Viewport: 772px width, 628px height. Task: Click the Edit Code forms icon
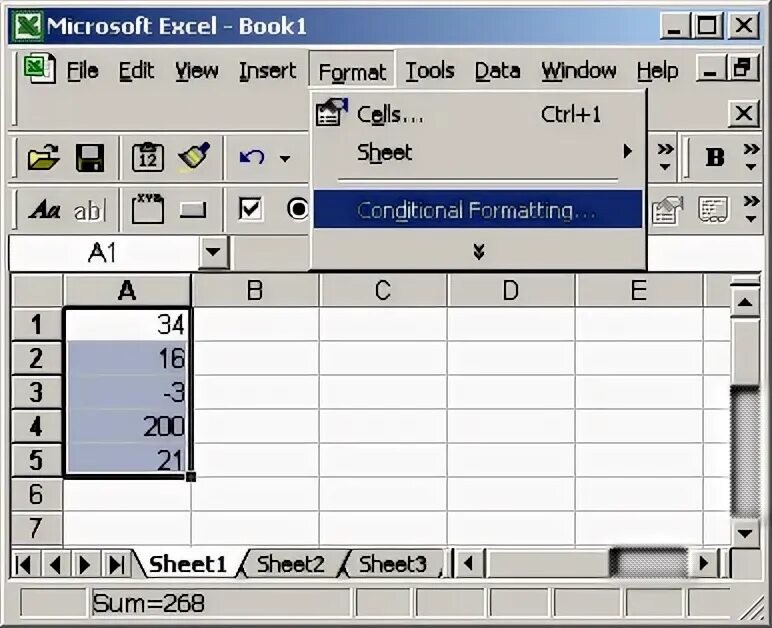tap(713, 210)
